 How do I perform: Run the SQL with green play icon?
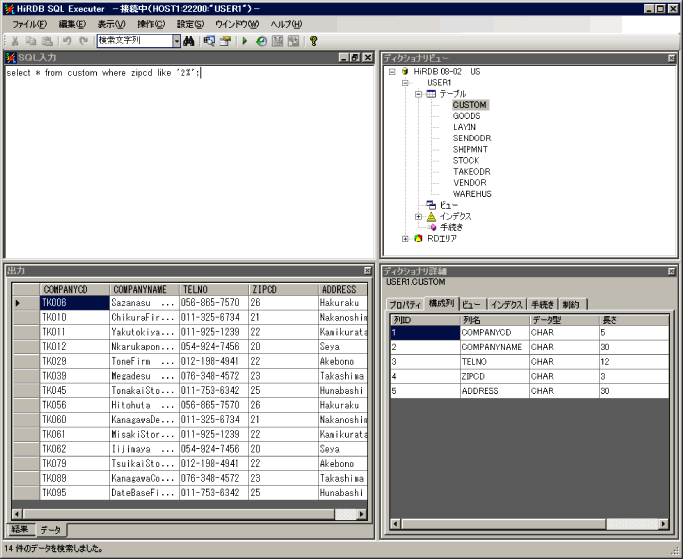(x=246, y=41)
